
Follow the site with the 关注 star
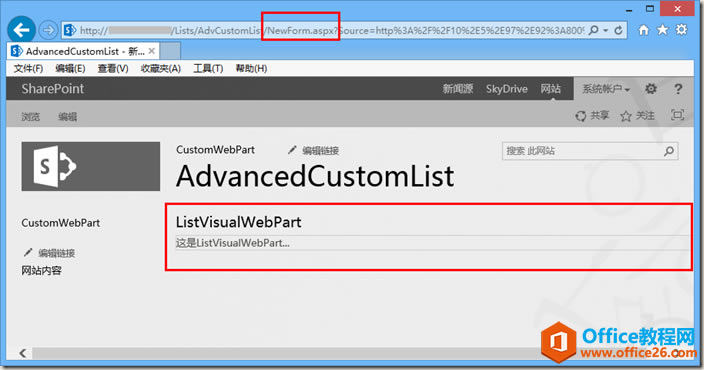click(x=637, y=116)
